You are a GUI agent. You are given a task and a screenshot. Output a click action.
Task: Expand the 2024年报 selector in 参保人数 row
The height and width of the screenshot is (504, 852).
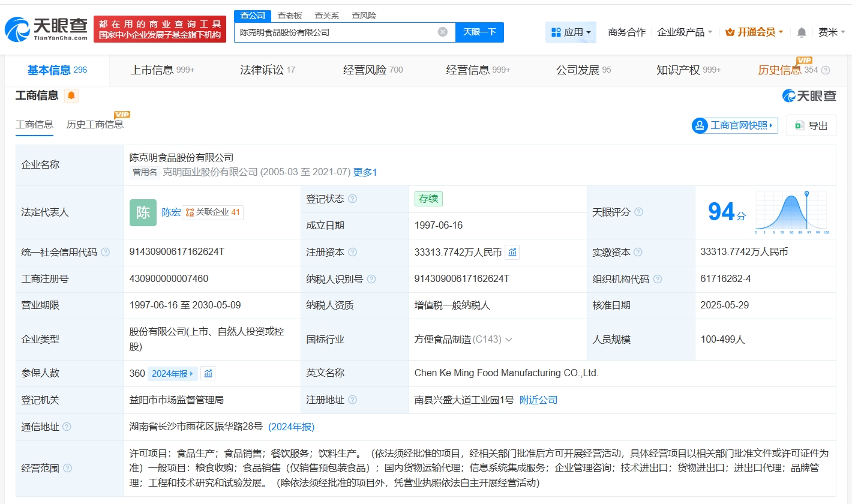click(x=172, y=374)
